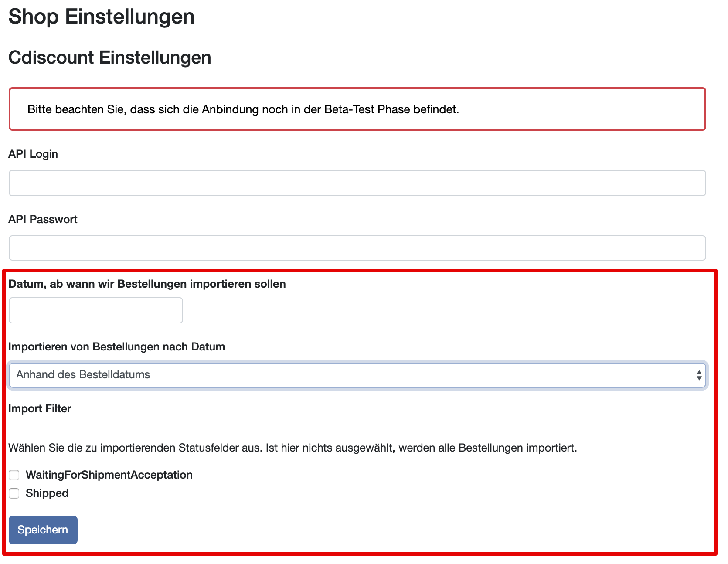Viewport: 728px width, 564px height.
Task: Click the 'Cdiscount Einstellungen' heading
Action: click(110, 58)
